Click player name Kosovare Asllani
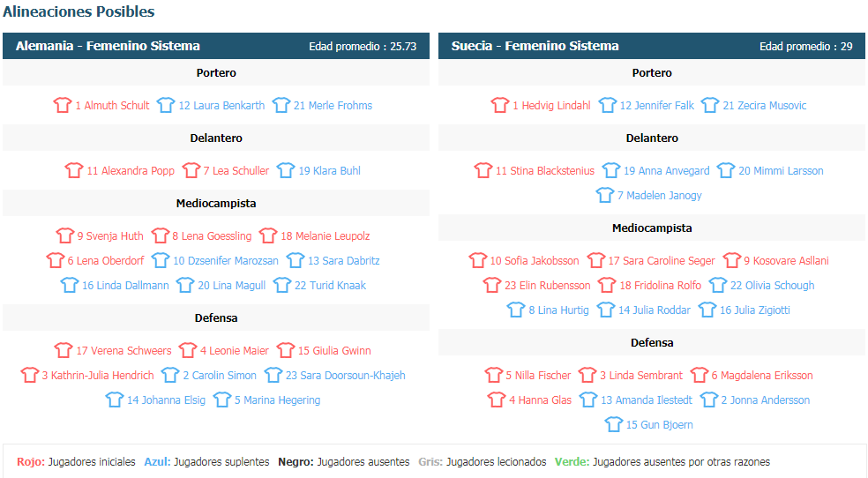 (x=787, y=260)
